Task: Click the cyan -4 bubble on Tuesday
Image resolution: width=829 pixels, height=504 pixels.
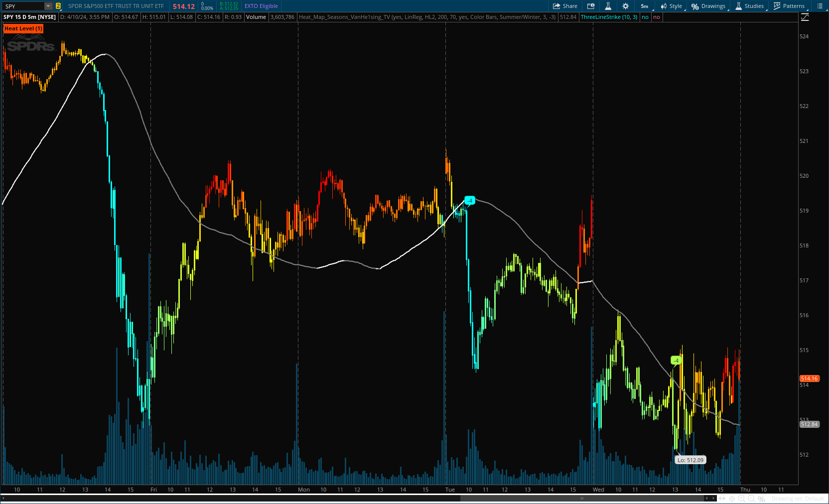Action: (470, 201)
